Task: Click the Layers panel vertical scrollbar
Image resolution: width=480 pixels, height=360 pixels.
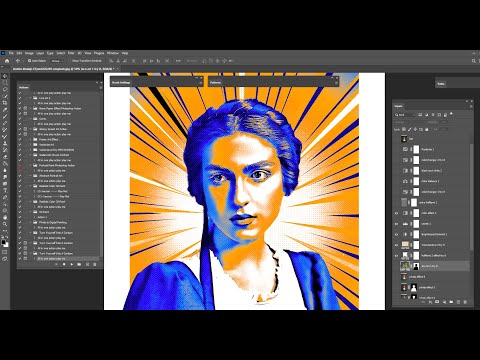Action: tap(471, 197)
